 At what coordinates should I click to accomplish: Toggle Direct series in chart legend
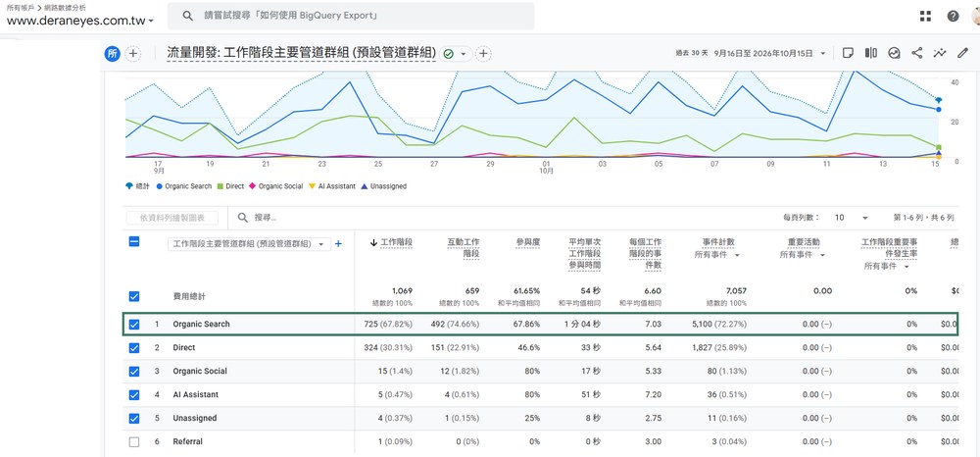pyautogui.click(x=230, y=186)
